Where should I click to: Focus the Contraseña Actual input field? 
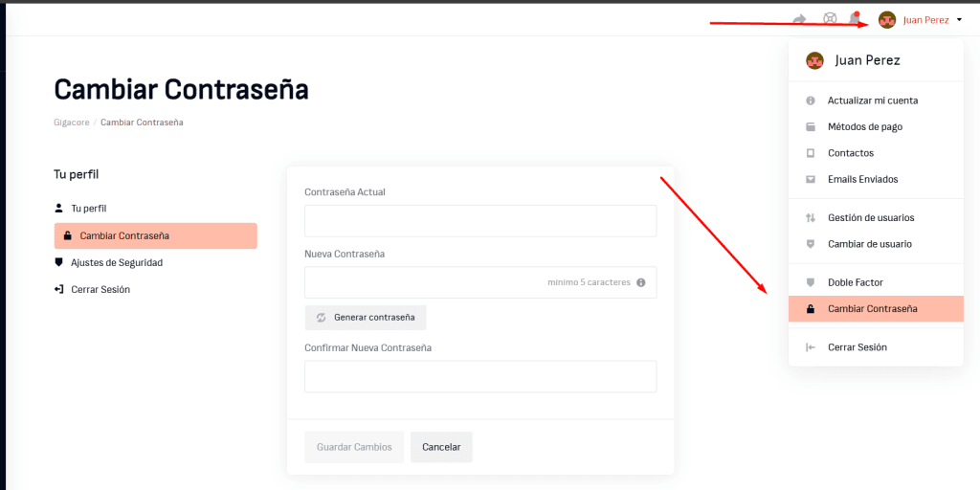480,221
